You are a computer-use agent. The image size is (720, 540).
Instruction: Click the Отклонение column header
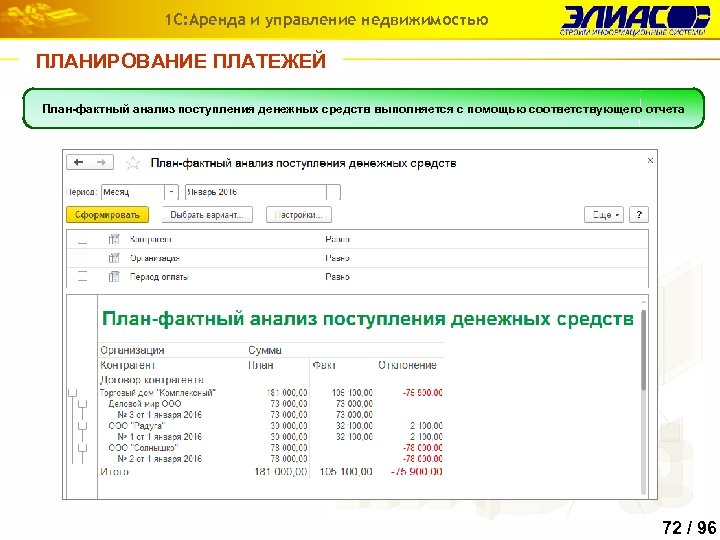coord(407,365)
